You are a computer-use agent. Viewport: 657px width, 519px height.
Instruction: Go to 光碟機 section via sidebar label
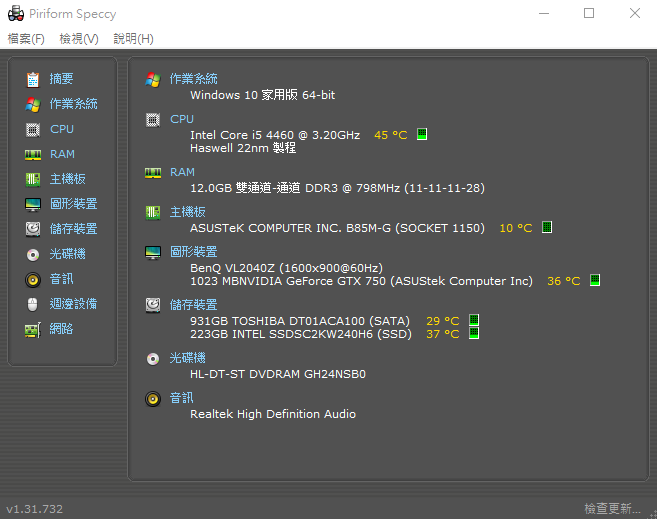67,254
